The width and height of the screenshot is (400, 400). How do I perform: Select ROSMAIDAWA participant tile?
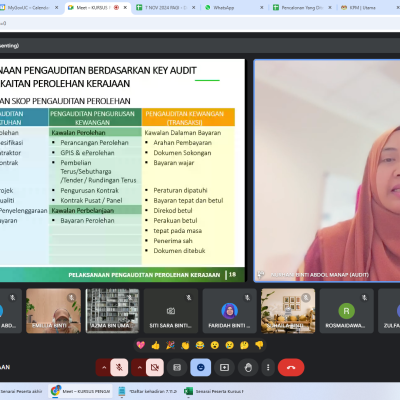tap(347, 311)
